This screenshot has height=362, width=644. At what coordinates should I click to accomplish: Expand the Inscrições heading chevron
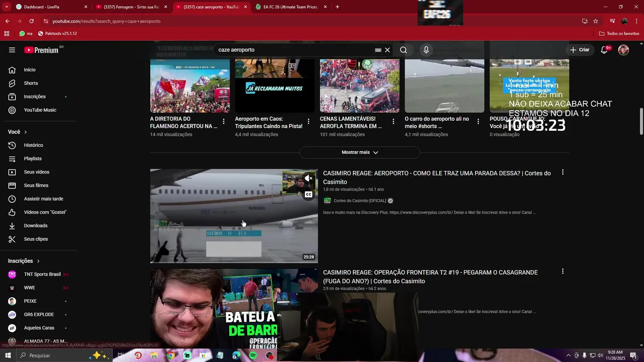point(38,261)
